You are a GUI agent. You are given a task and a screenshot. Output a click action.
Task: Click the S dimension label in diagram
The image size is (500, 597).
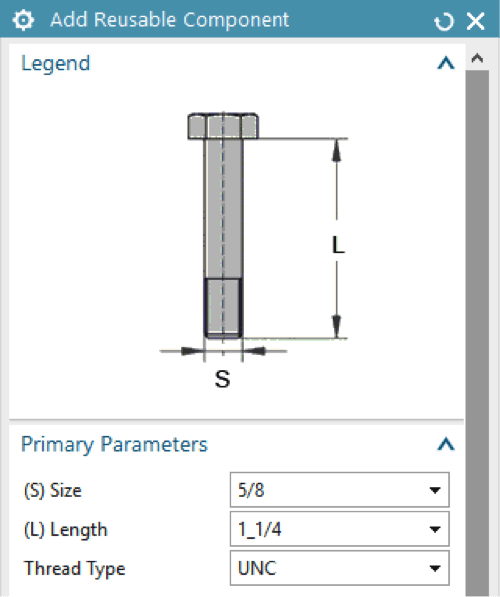point(223,379)
